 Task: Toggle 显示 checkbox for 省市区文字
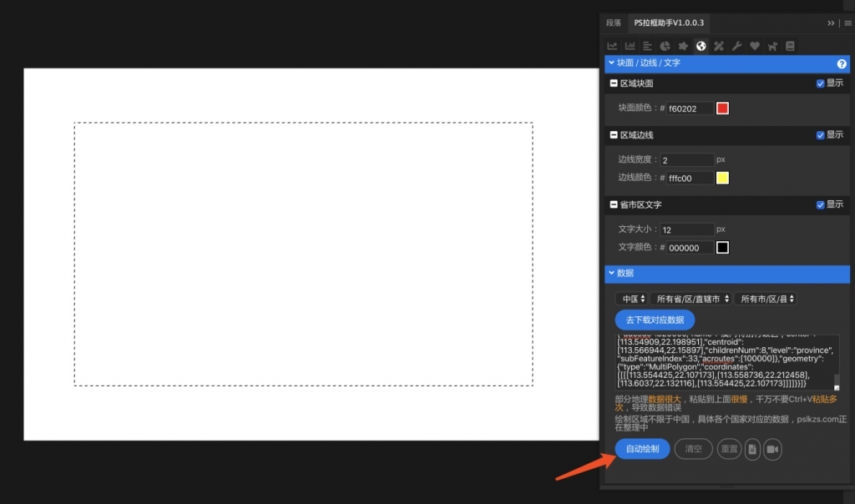(x=821, y=204)
